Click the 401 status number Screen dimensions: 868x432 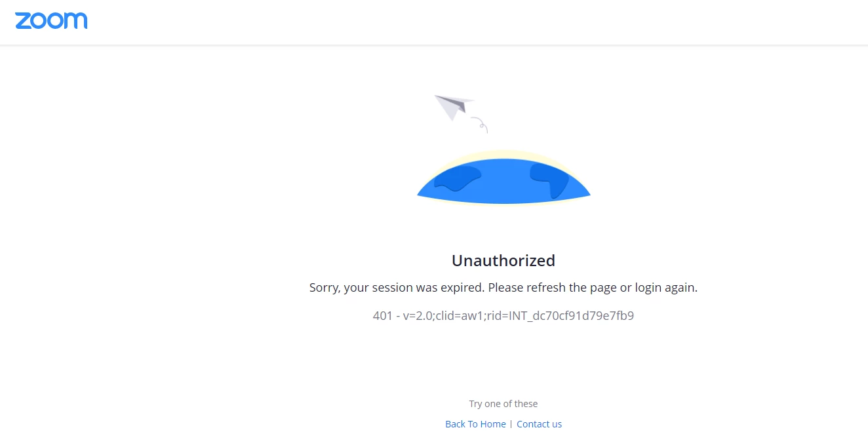[x=382, y=315]
